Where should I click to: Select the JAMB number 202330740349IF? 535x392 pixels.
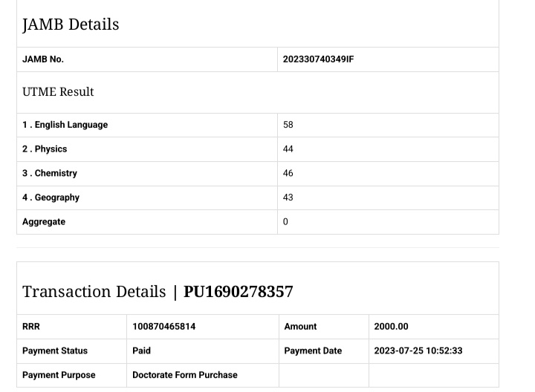318,59
